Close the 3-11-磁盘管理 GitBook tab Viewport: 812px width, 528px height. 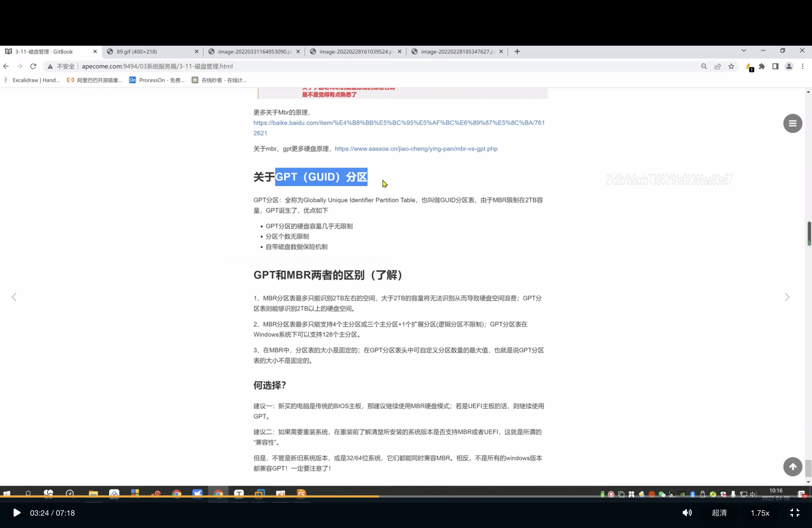tap(95, 51)
